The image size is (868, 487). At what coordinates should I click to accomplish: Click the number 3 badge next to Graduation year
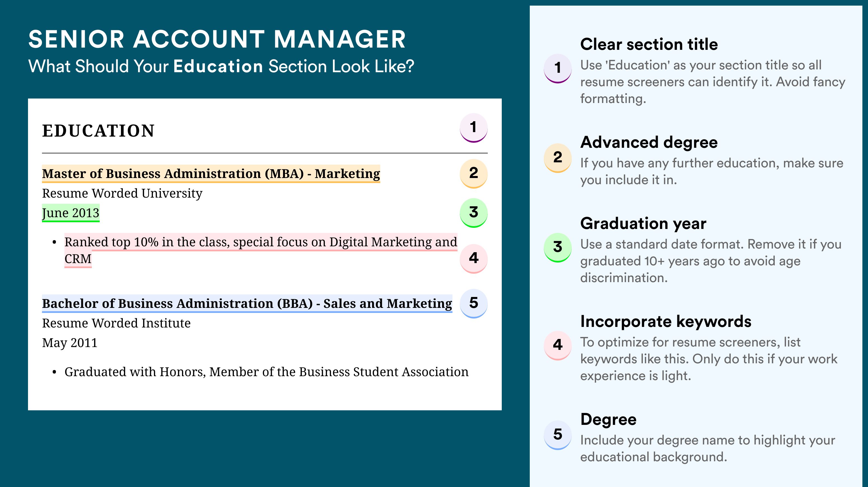558,247
